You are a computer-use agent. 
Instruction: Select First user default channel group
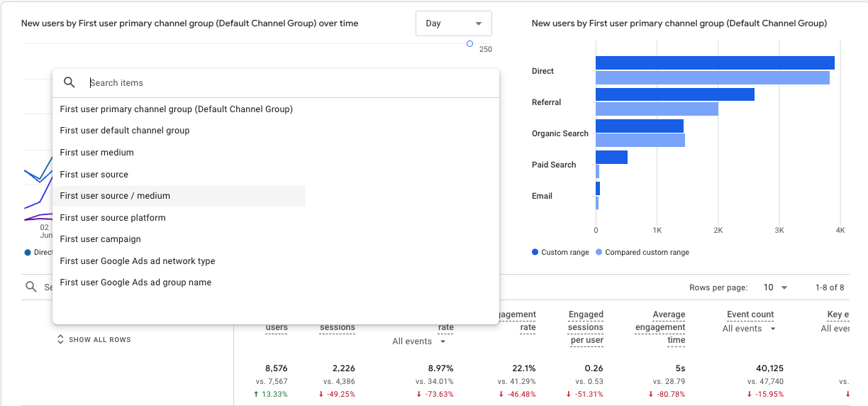coord(125,131)
